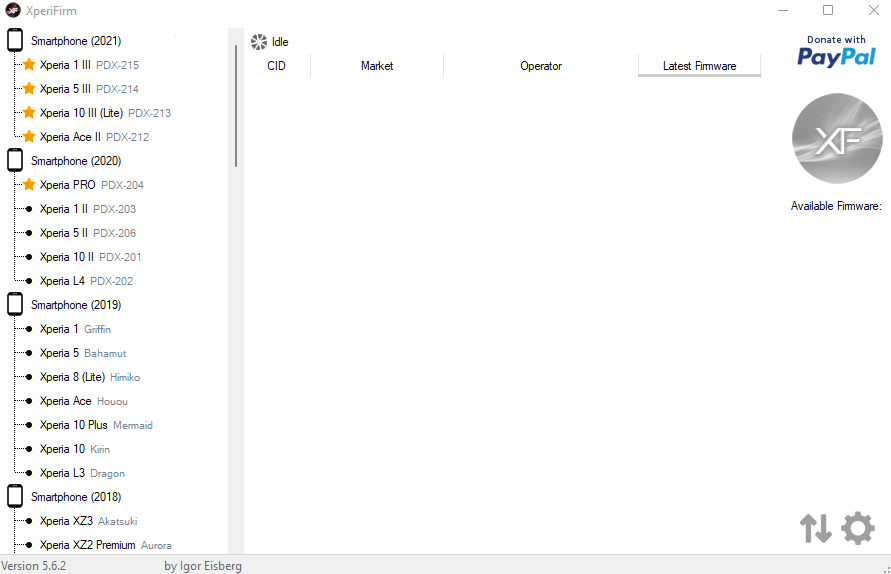891x574 pixels.
Task: Click the Smartphone (2021) group label
Action: (76, 41)
